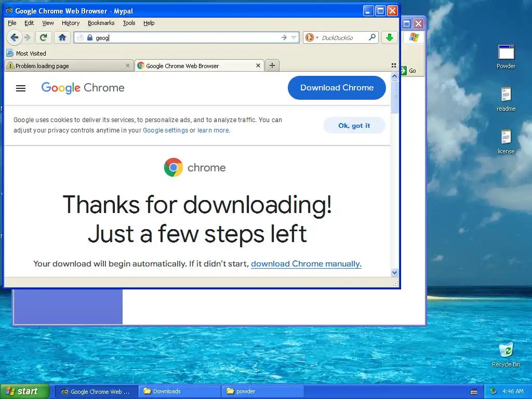This screenshot has width=532, height=399.
Task: Click the Most Visited bookmark folder
Action: [x=26, y=54]
